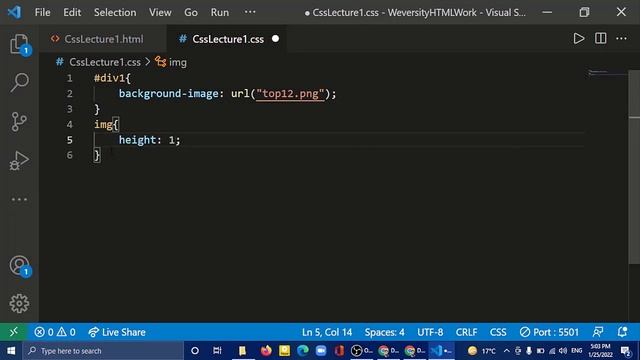The image size is (640, 360).
Task: Open Windows Action Center notifications
Action: tap(626, 351)
